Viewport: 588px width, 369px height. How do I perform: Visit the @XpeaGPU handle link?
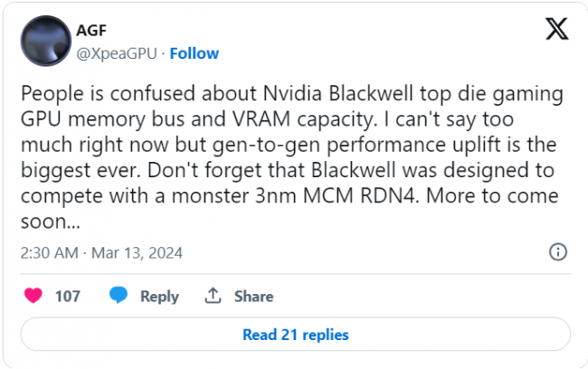pyautogui.click(x=117, y=53)
